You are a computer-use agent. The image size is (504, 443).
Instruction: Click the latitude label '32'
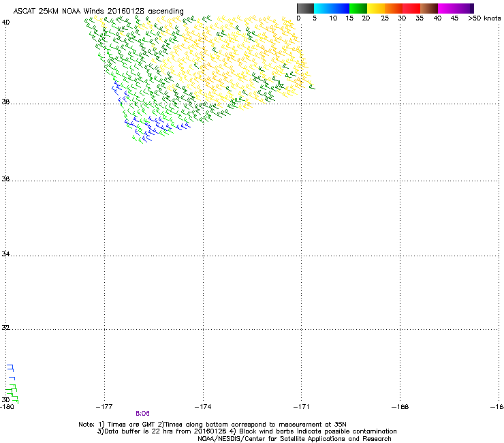coord(5,328)
